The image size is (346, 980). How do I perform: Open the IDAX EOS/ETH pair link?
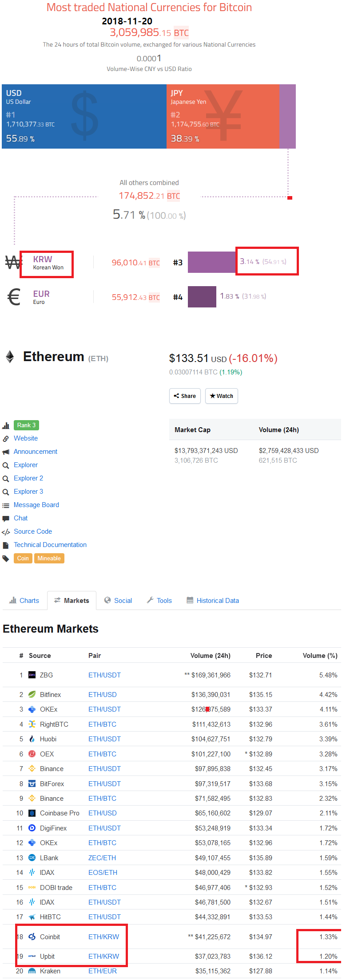click(x=103, y=872)
